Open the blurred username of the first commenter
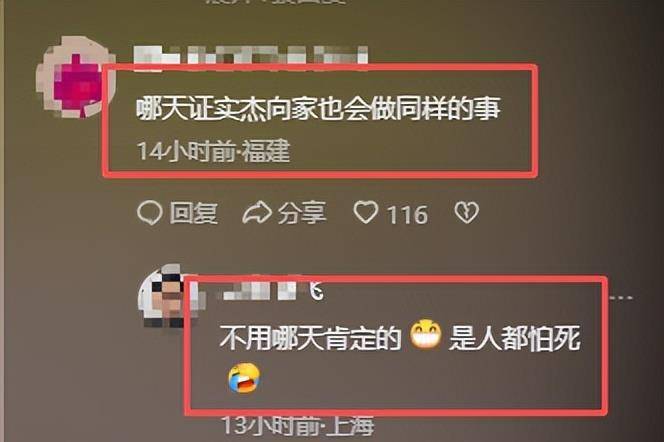Image resolution: width=664 pixels, height=442 pixels. coord(251,57)
